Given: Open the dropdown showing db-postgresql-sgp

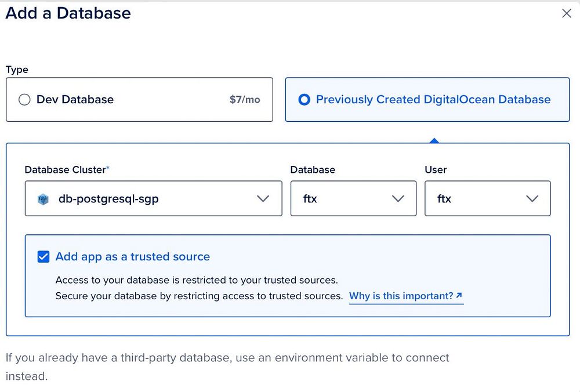Looking at the screenshot, I should 153,199.
